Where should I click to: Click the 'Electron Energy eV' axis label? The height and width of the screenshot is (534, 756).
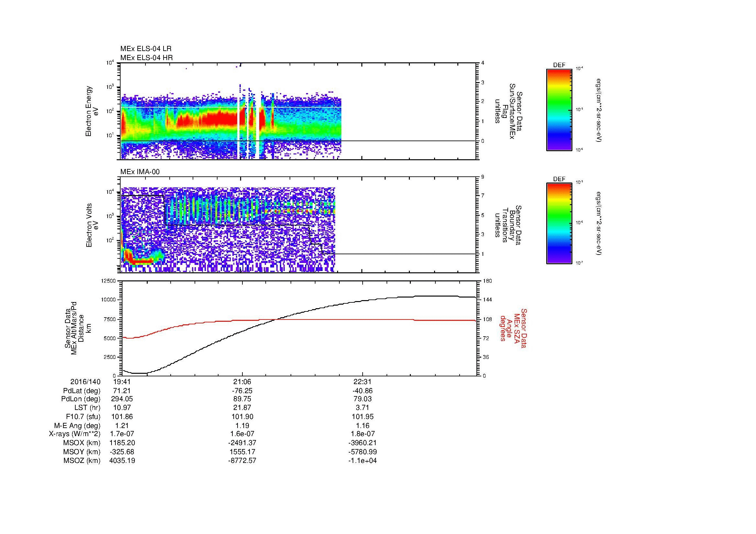92,111
